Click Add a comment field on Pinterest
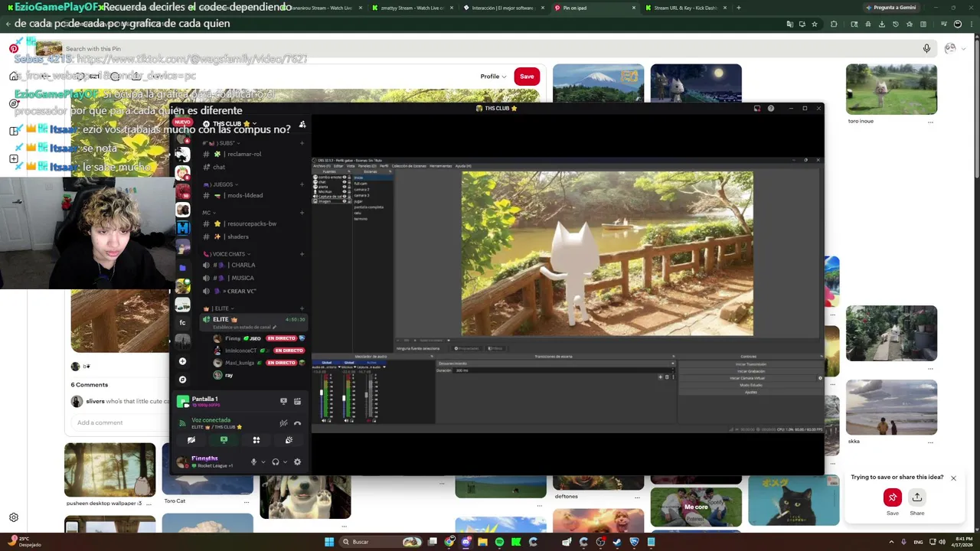The height and width of the screenshot is (551, 980). (119, 422)
